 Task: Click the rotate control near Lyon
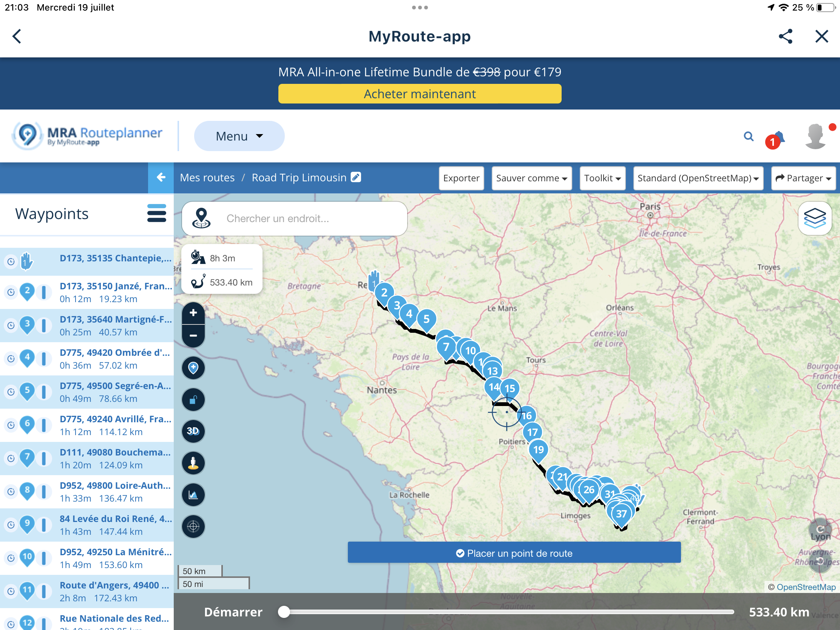pos(820,529)
